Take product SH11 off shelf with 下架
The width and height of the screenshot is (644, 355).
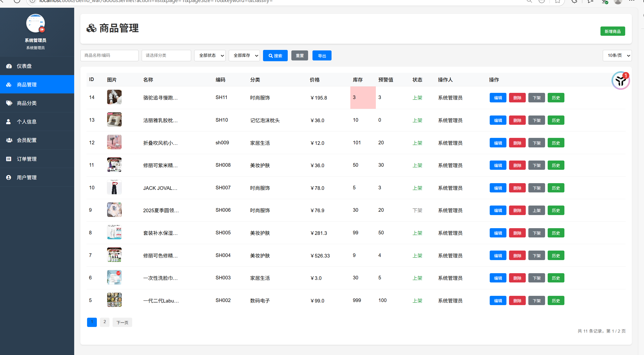(536, 98)
